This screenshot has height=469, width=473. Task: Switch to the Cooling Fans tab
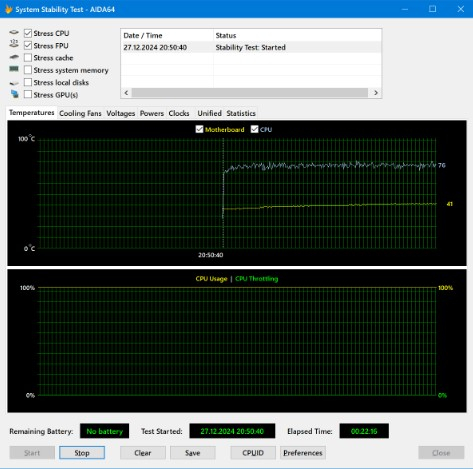pyautogui.click(x=80, y=113)
